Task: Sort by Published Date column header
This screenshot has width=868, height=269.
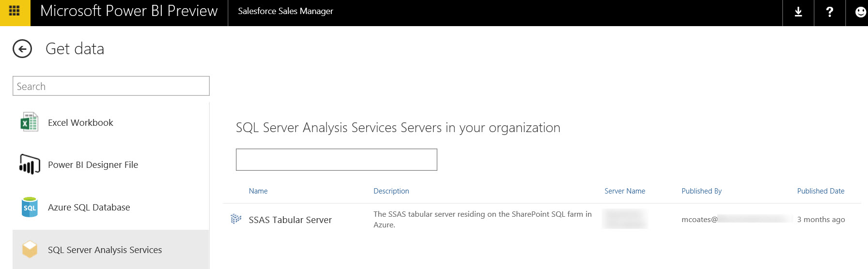Action: pyautogui.click(x=821, y=191)
